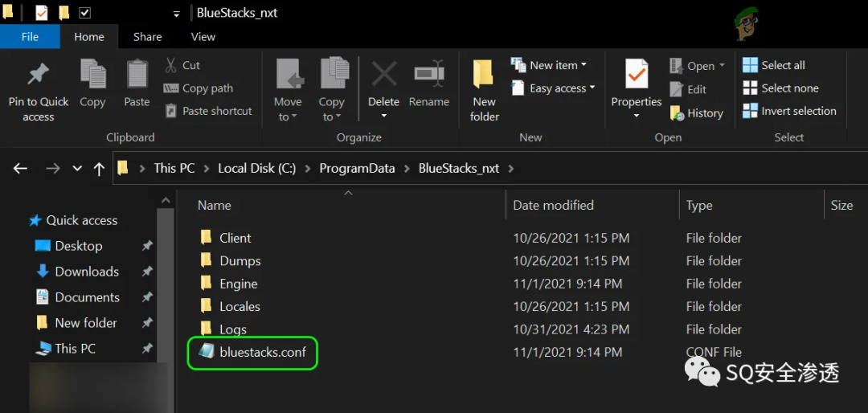Sort by Type column header

pos(699,206)
